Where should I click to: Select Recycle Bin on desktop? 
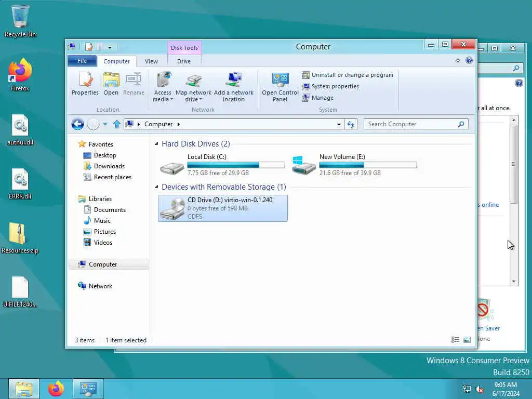point(20,21)
